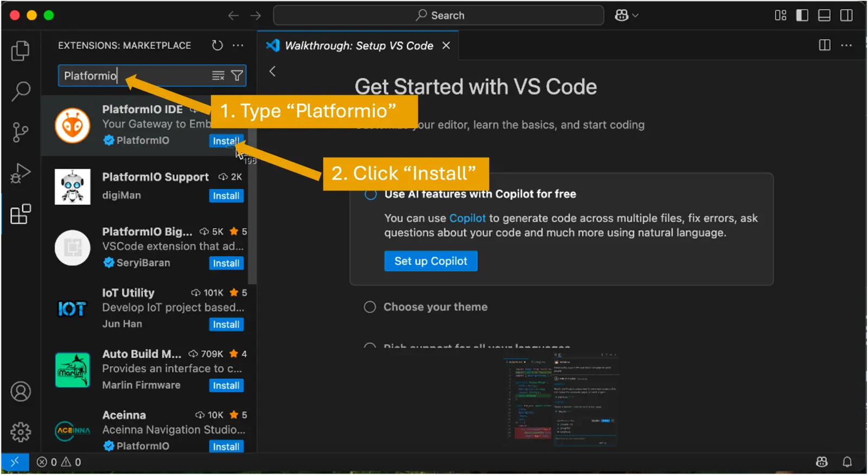
Task: Toggle the bottom panel
Action: pos(825,16)
